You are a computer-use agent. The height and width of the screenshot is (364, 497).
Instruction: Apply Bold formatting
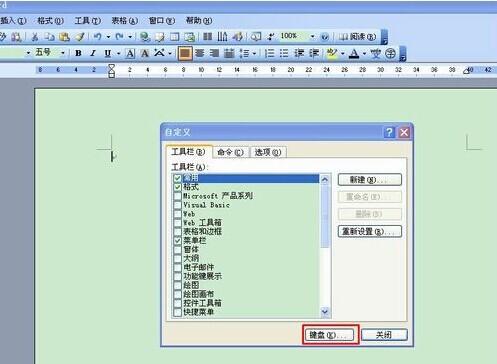pos(78,53)
